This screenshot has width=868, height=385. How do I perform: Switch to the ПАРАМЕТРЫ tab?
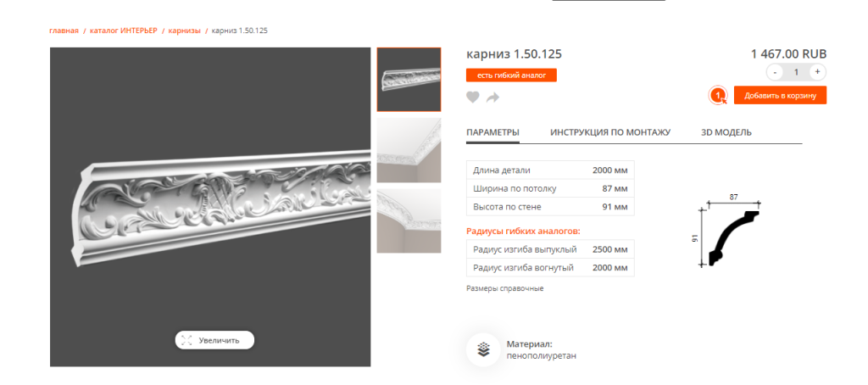(492, 132)
